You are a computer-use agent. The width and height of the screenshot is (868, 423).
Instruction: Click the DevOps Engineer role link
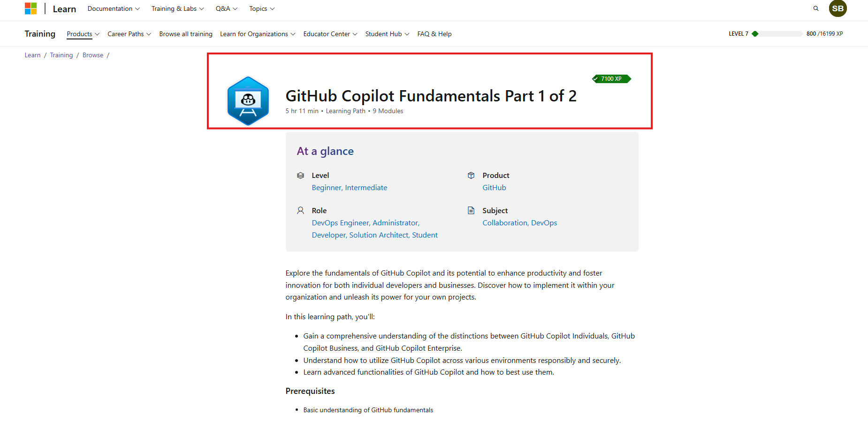pyautogui.click(x=340, y=223)
